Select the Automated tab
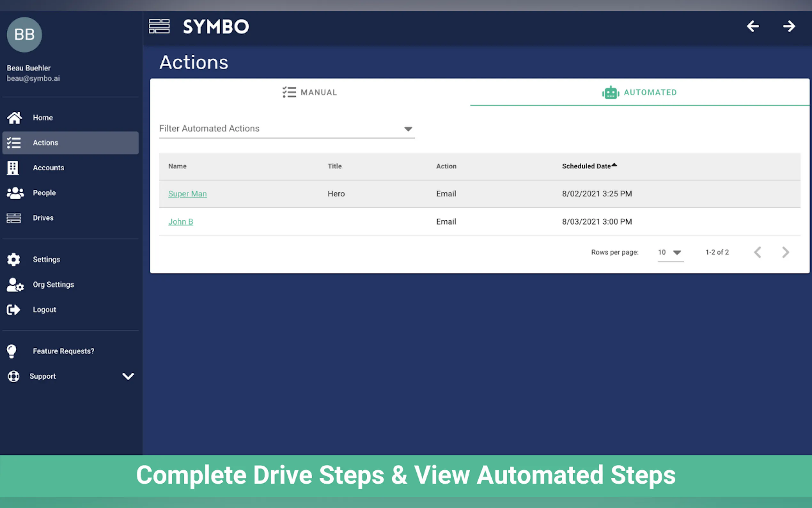812x508 pixels. 639,92
